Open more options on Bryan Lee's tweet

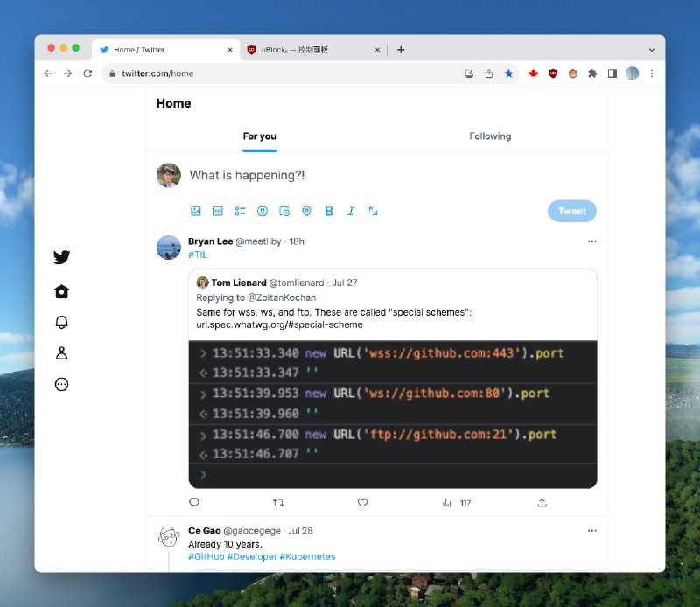[x=591, y=241]
